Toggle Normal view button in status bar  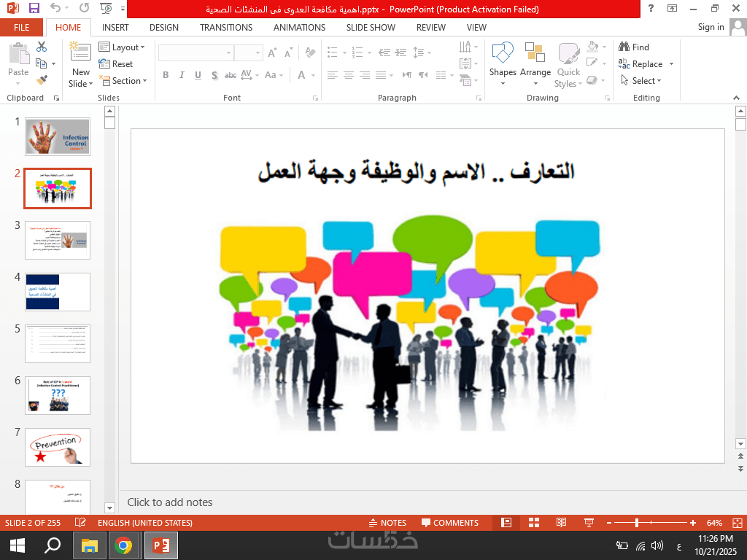(506, 522)
